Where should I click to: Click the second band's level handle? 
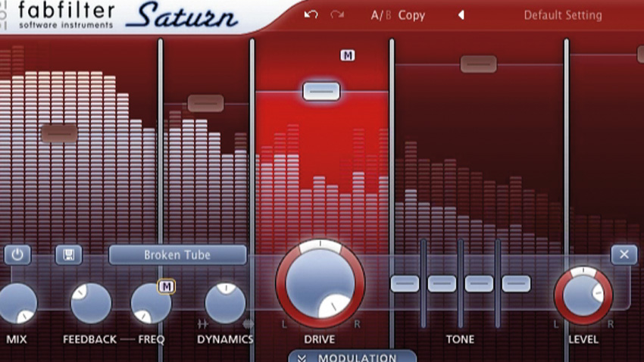pos(206,104)
